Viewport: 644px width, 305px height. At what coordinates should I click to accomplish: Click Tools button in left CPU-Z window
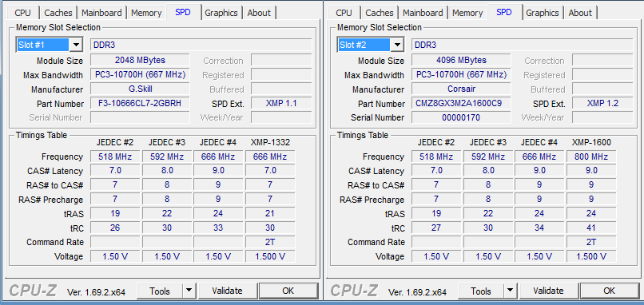(x=160, y=291)
